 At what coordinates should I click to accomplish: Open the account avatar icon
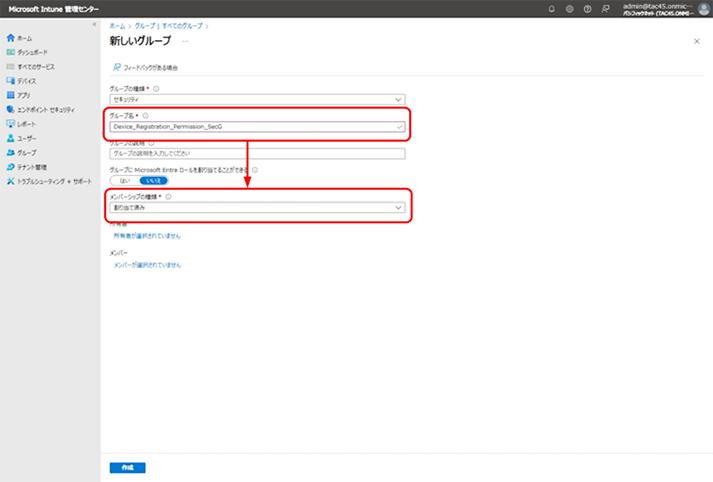point(703,9)
